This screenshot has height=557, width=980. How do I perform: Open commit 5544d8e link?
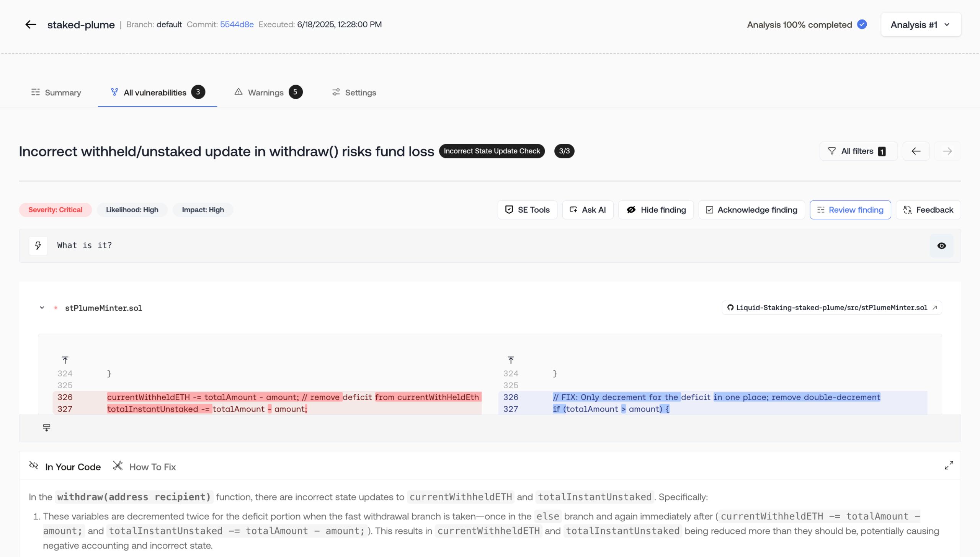tap(237, 24)
